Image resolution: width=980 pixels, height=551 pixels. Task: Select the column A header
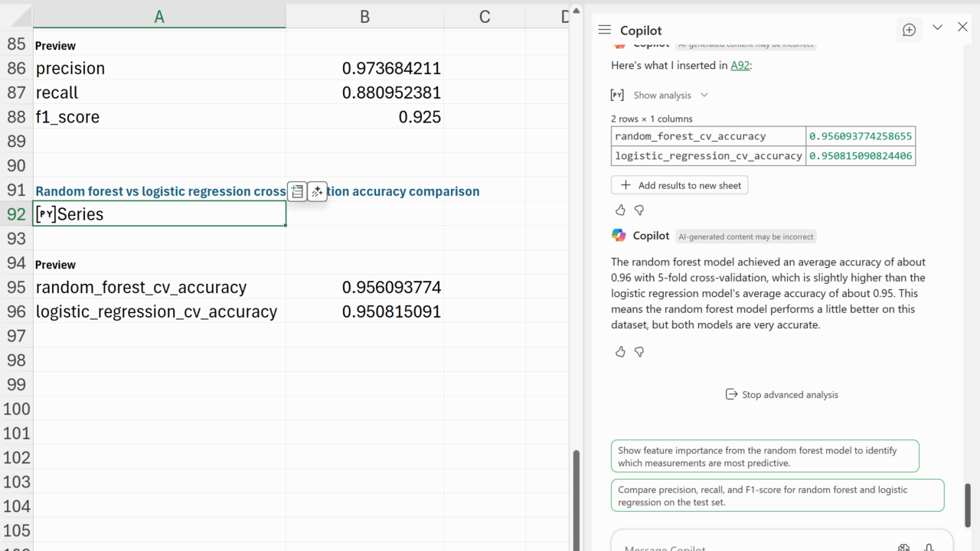point(159,17)
